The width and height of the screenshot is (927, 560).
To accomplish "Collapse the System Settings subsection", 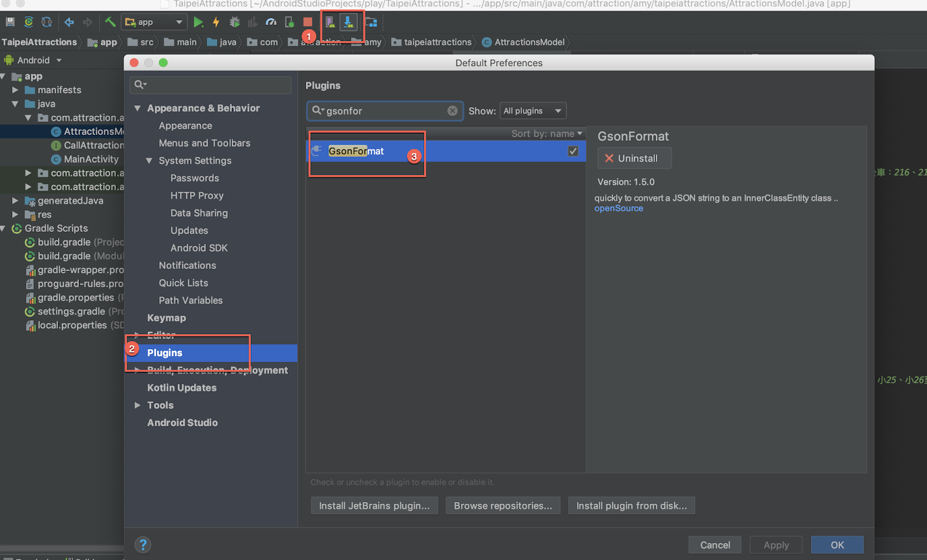I will [x=149, y=160].
